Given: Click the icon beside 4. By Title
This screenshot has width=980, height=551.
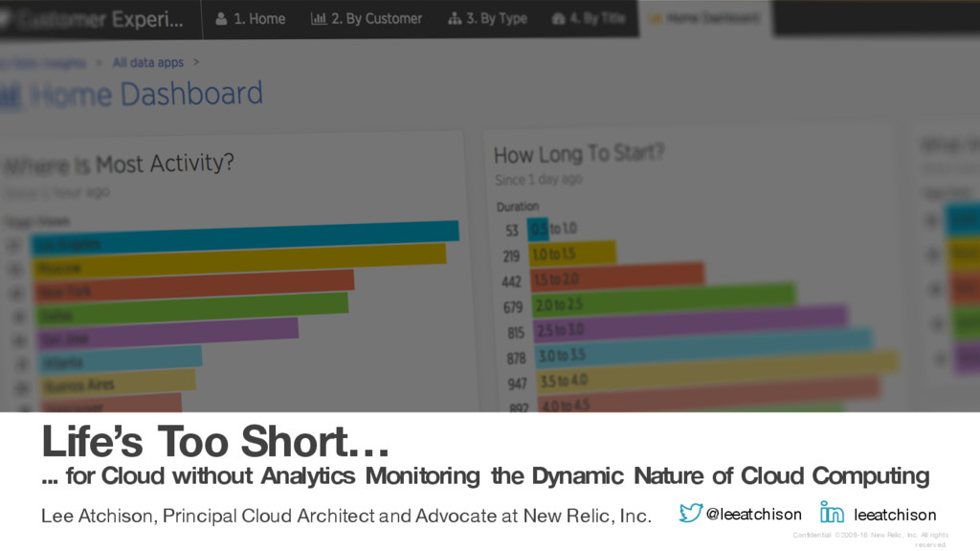Looking at the screenshot, I should (559, 19).
